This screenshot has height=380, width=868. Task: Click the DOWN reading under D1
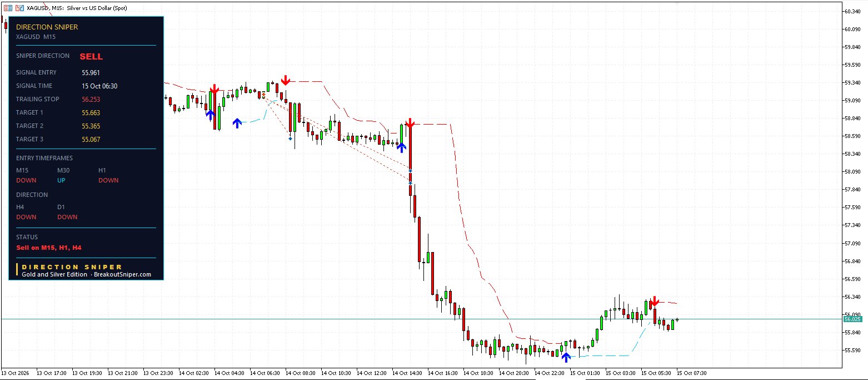67,217
